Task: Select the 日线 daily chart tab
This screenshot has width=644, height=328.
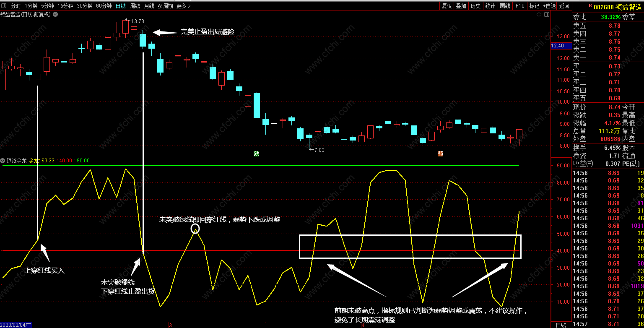Action: 120,6
